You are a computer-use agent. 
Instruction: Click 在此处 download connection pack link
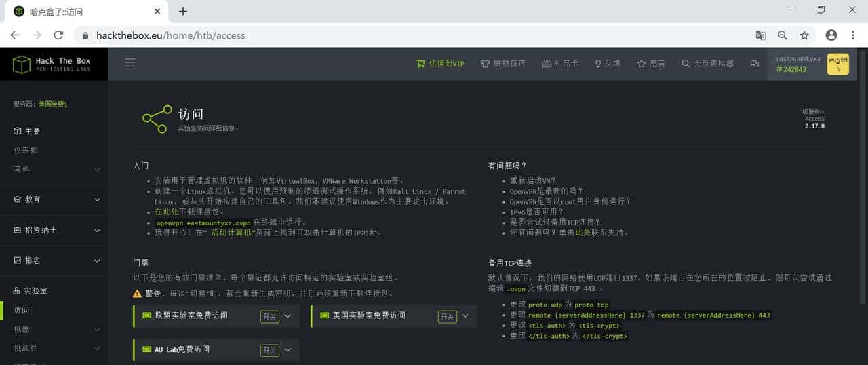coord(166,212)
